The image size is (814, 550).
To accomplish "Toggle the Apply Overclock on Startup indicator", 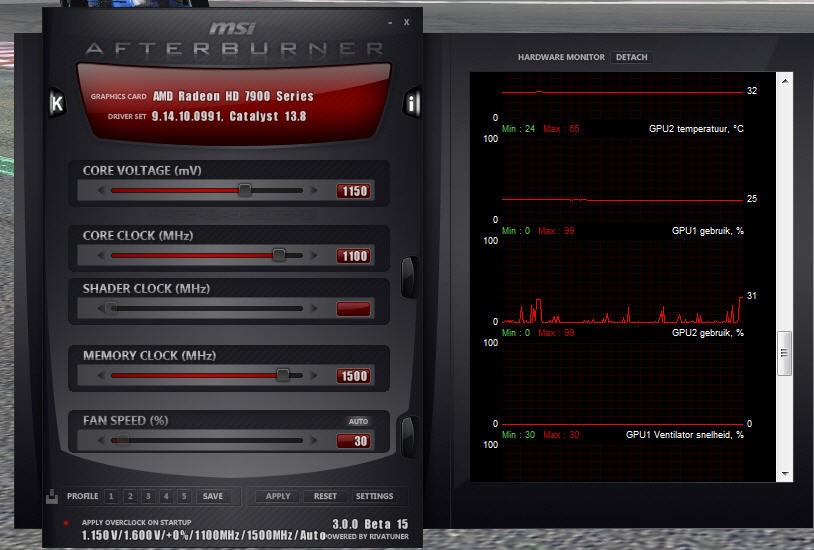I will [x=66, y=523].
